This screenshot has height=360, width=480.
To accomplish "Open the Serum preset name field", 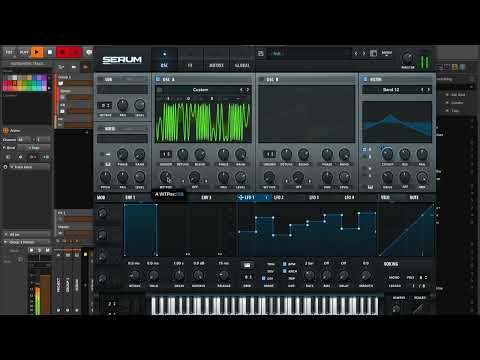I will pyautogui.click(x=308, y=53).
